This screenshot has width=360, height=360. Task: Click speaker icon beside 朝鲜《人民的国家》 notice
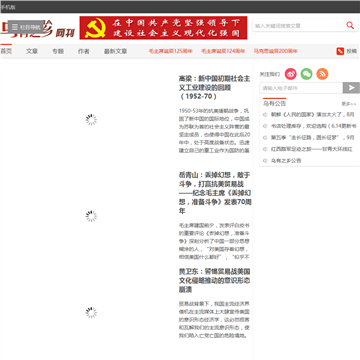(x=265, y=114)
